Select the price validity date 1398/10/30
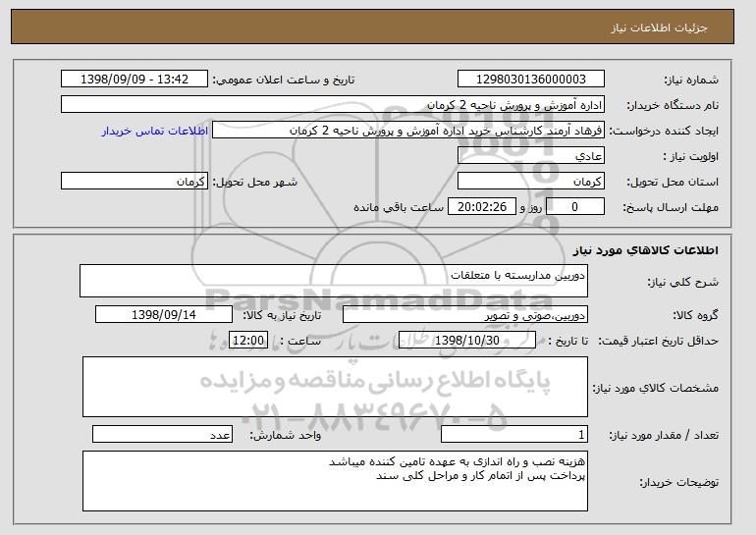The height and width of the screenshot is (535, 756). point(467,341)
